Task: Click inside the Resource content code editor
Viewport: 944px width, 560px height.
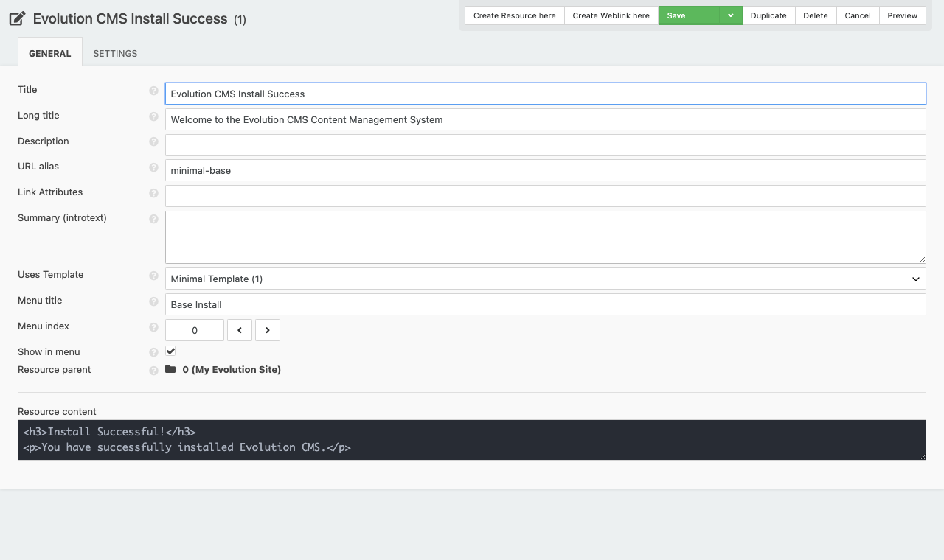Action: pyautogui.click(x=472, y=440)
